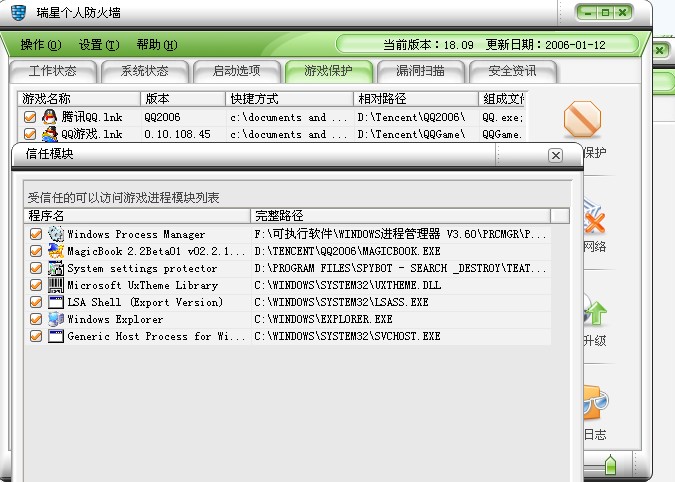675x482 pixels.
Task: Switch to the 安全资讯 tab
Action: point(513,71)
